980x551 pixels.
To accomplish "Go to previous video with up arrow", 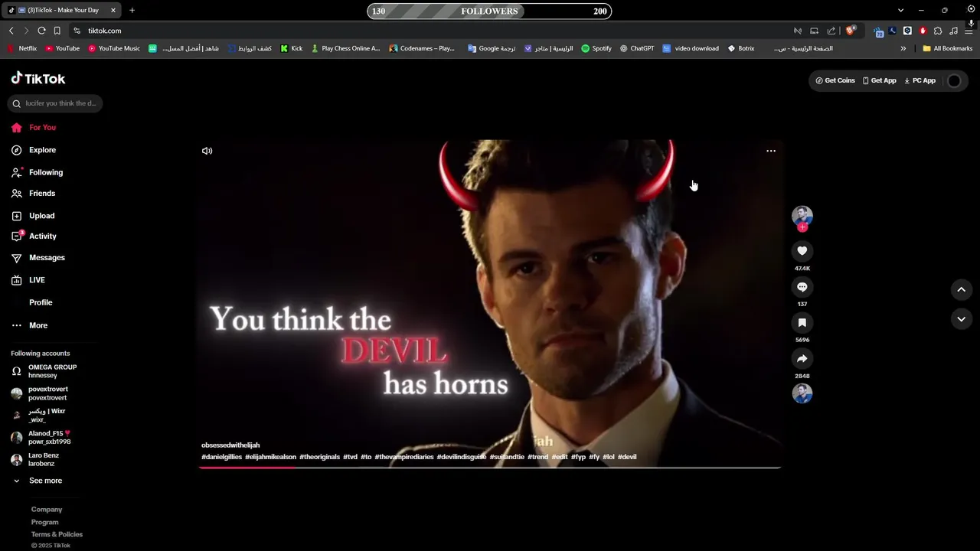I will pyautogui.click(x=962, y=289).
